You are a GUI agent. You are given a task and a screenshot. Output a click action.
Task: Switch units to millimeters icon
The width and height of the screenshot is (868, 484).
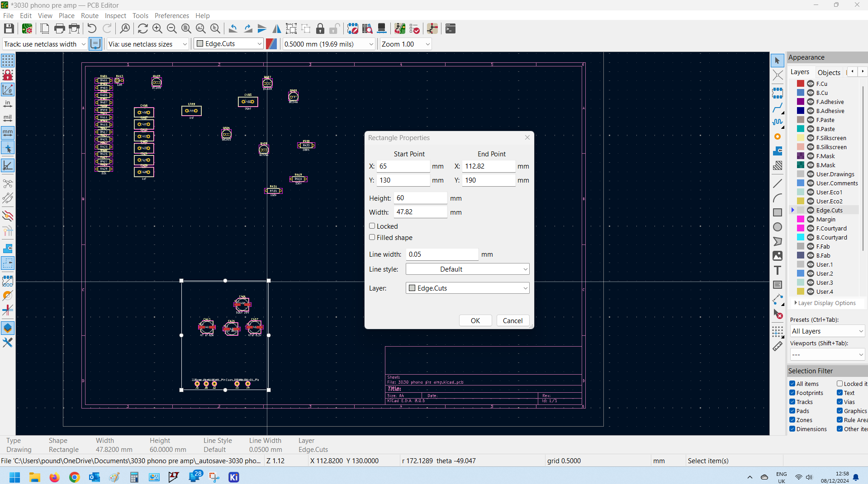click(x=8, y=133)
